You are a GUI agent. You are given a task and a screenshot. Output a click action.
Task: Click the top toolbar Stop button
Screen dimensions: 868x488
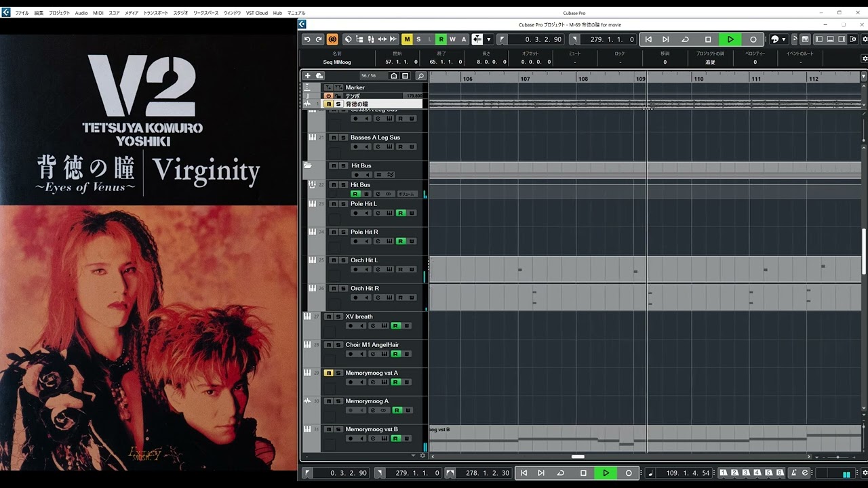708,39
